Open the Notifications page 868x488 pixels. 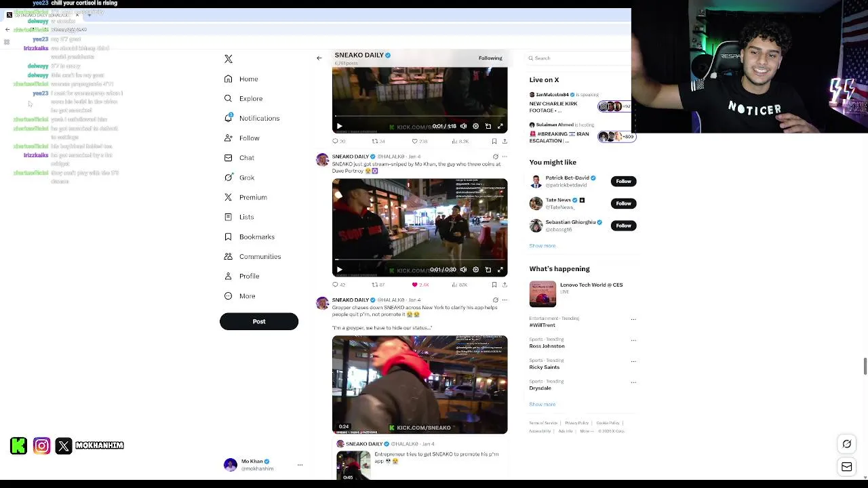252,119
